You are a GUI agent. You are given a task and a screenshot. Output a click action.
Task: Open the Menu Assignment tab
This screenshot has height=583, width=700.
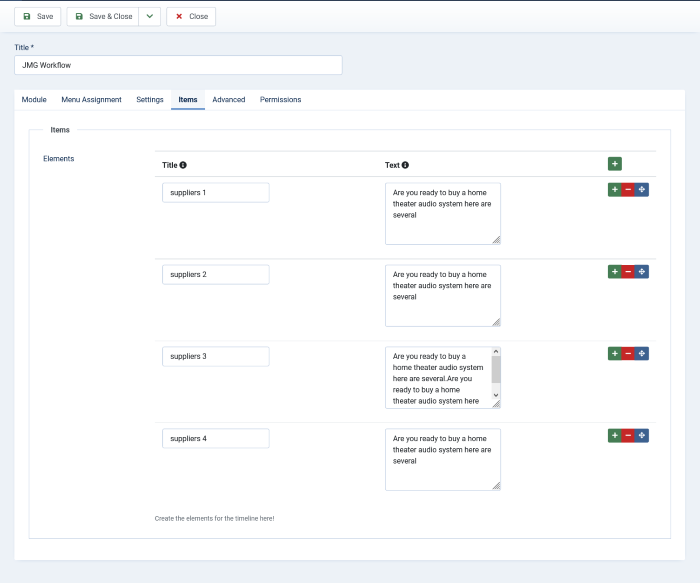[91, 100]
